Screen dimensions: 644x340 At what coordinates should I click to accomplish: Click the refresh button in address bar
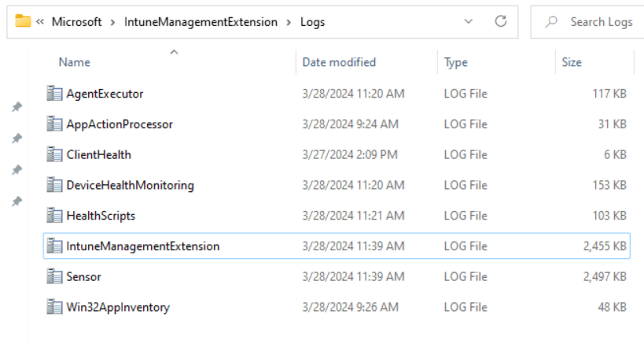click(x=500, y=22)
